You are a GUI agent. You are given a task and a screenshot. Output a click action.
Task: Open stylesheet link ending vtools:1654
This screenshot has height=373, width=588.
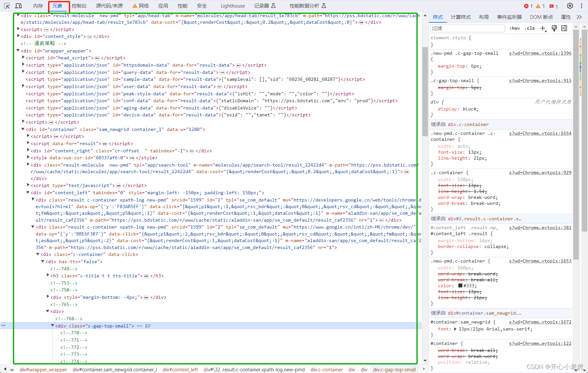coord(540,133)
